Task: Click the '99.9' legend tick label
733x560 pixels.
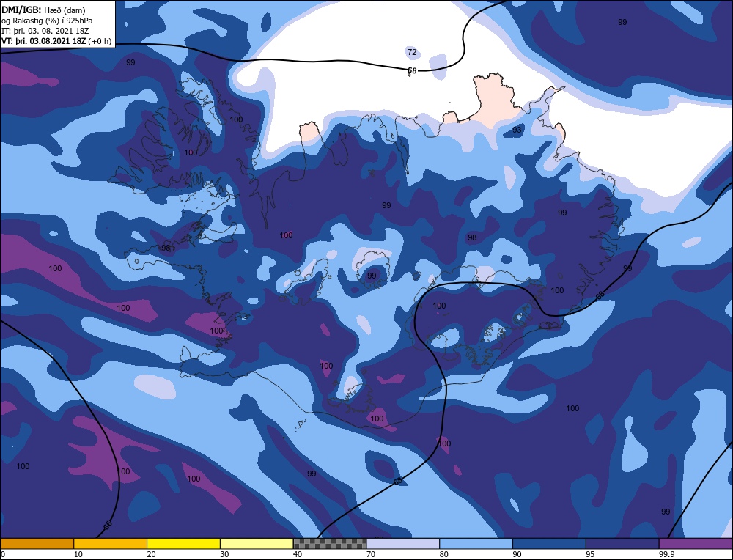Action: [x=666, y=554]
